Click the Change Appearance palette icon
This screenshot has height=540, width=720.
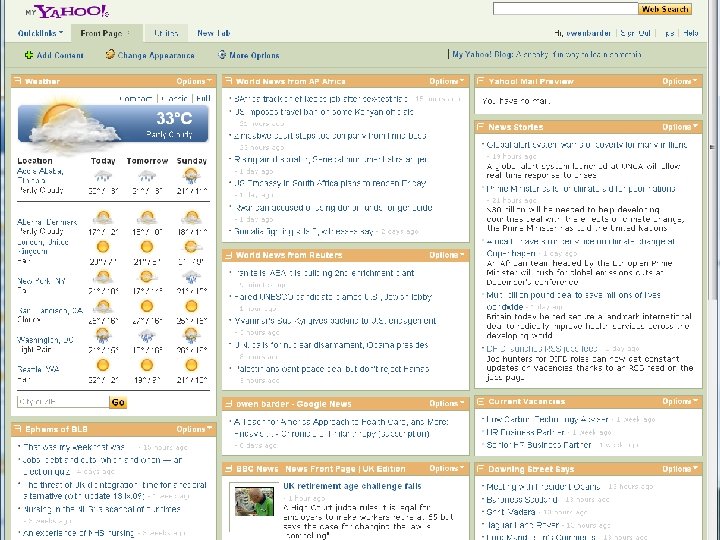coord(110,55)
